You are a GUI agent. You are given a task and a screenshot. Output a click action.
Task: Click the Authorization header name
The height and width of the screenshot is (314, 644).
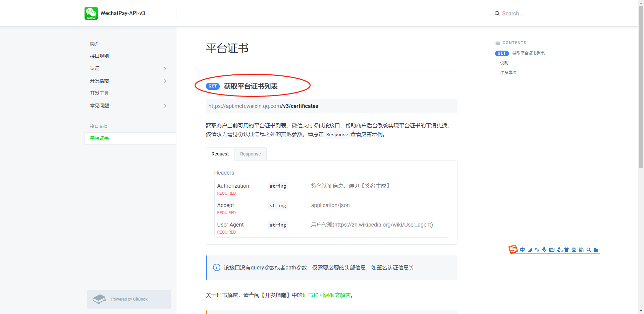click(233, 186)
